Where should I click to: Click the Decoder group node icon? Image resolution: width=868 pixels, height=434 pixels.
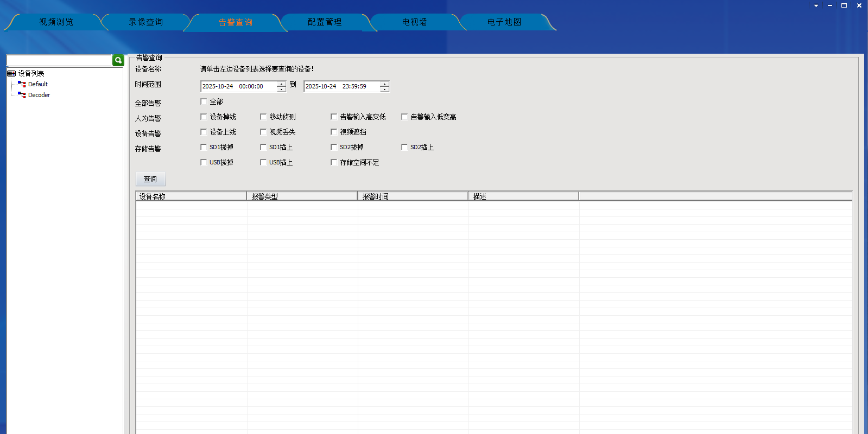pos(22,95)
